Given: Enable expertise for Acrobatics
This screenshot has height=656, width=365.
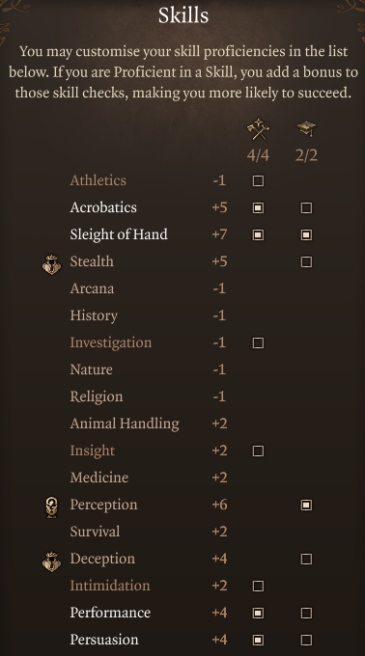Looking at the screenshot, I should [306, 208].
